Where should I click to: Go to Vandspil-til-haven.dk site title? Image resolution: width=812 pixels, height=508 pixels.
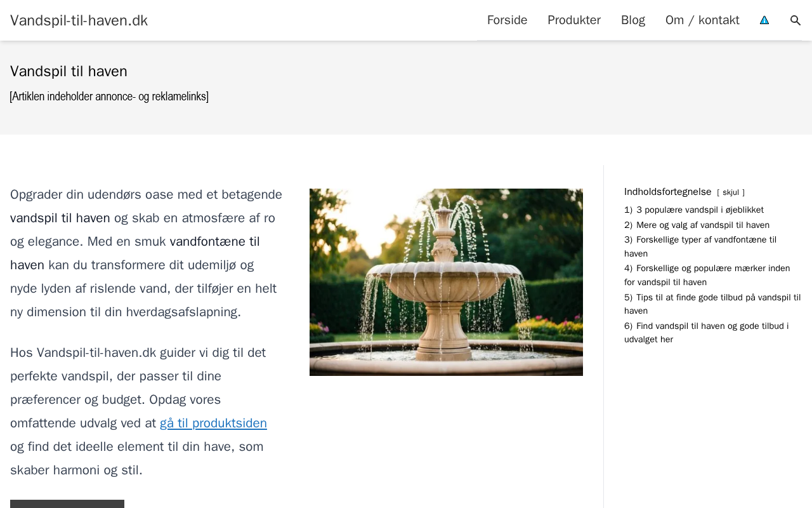pos(79,20)
